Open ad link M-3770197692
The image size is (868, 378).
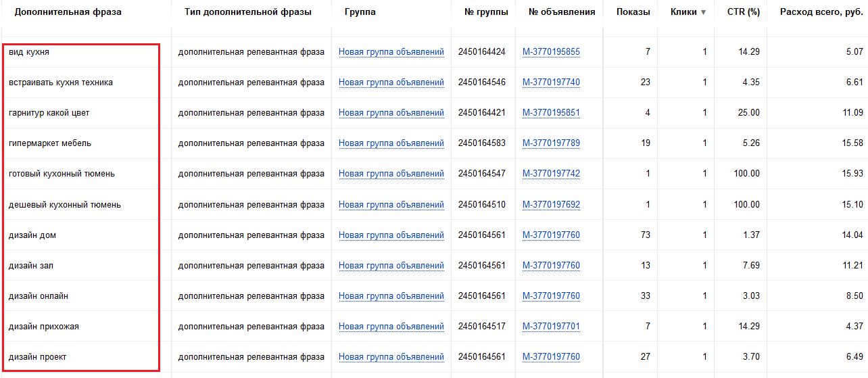pos(551,205)
